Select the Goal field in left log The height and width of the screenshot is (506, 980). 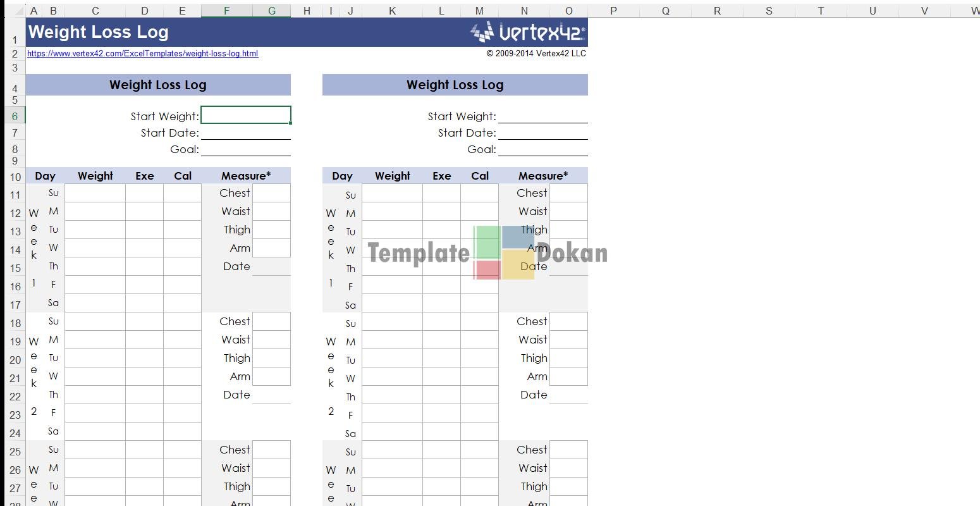coord(245,149)
